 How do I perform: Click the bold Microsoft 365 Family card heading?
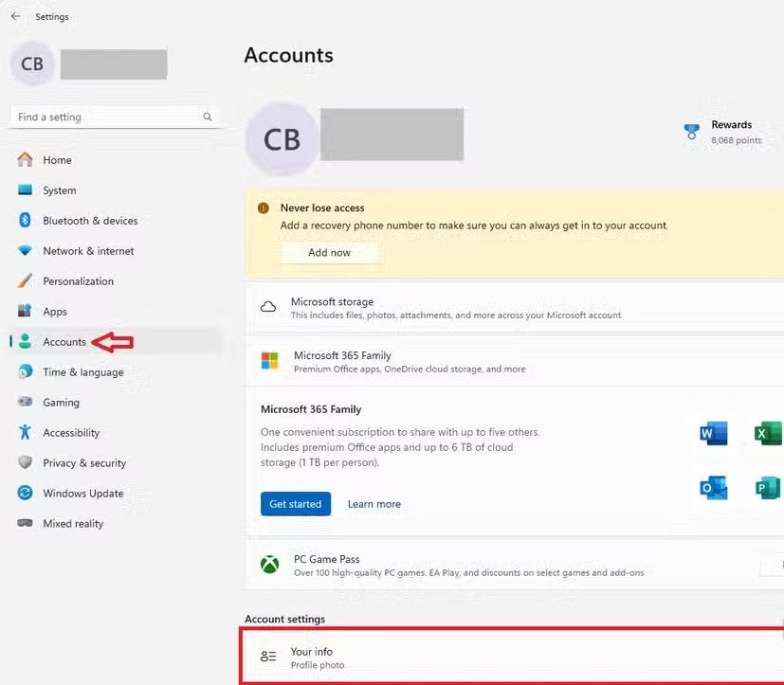(311, 409)
